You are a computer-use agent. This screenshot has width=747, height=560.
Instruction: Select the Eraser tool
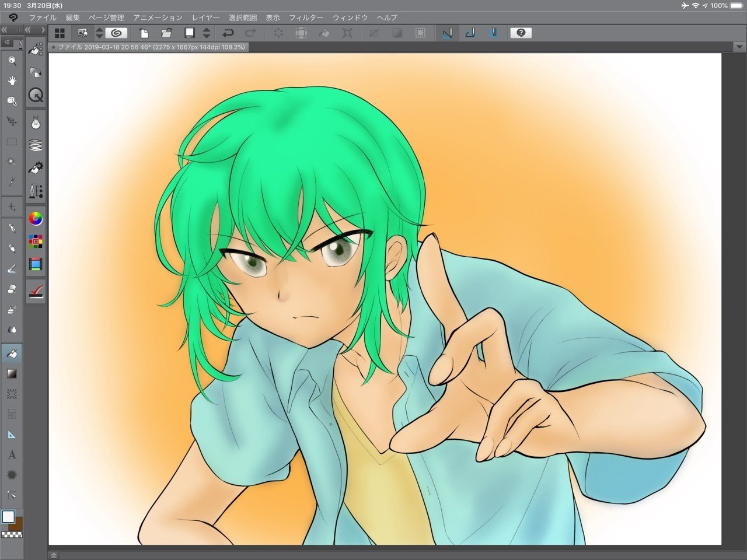[11, 289]
